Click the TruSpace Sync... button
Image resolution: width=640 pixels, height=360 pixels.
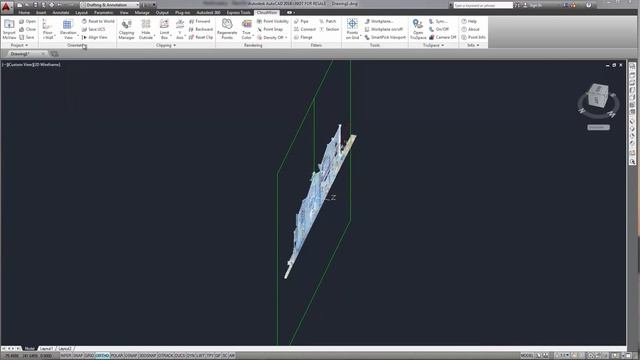(x=438, y=21)
